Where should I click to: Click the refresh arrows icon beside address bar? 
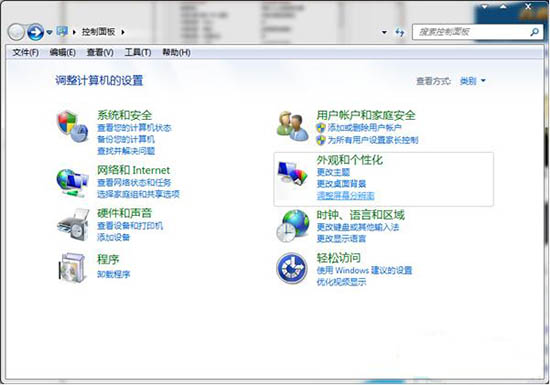point(400,32)
